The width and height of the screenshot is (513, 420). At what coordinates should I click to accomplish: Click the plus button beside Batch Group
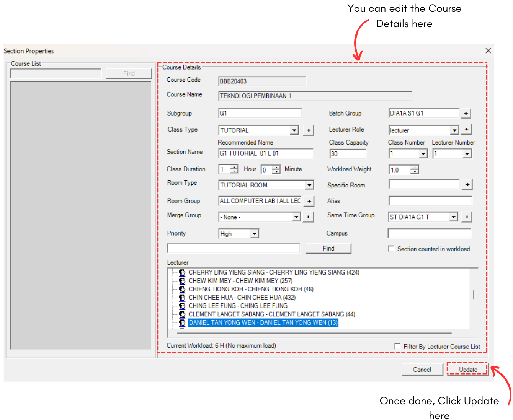coord(466,114)
